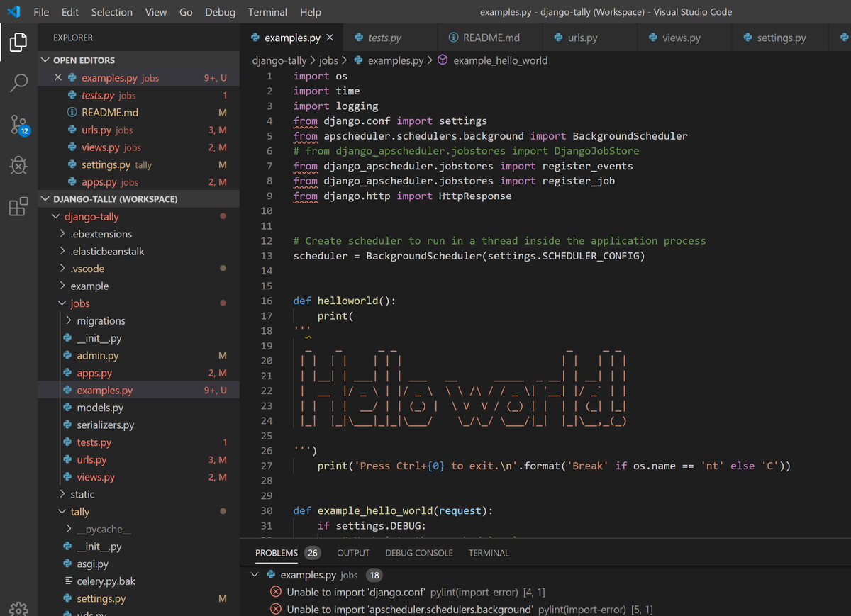Image resolution: width=851 pixels, height=616 pixels.
Task: Open the Help menu
Action: point(310,12)
